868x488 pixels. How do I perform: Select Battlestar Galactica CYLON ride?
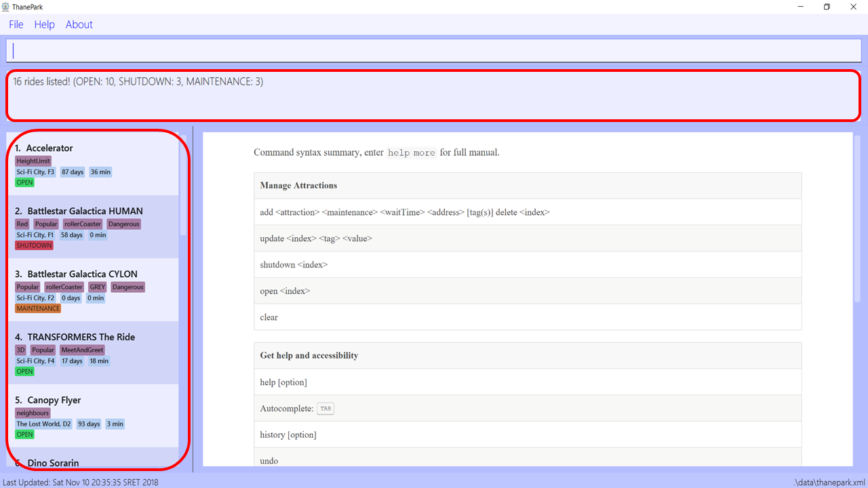93,290
